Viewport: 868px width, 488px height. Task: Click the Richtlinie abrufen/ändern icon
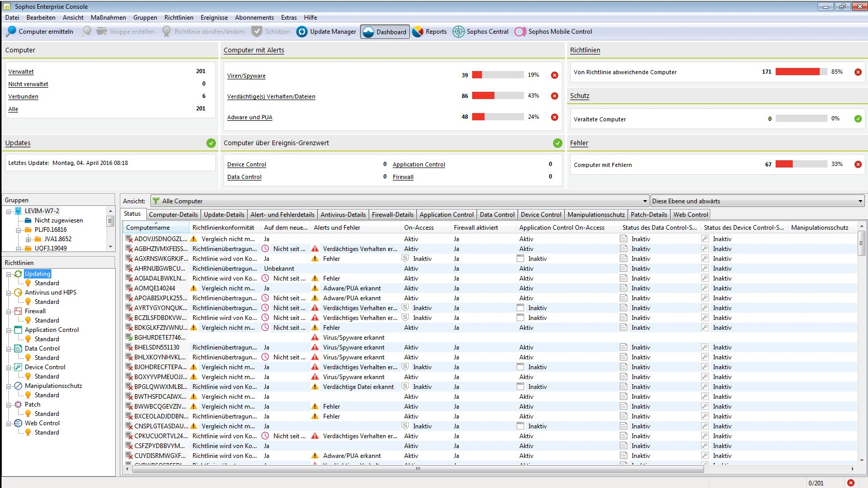pos(167,32)
